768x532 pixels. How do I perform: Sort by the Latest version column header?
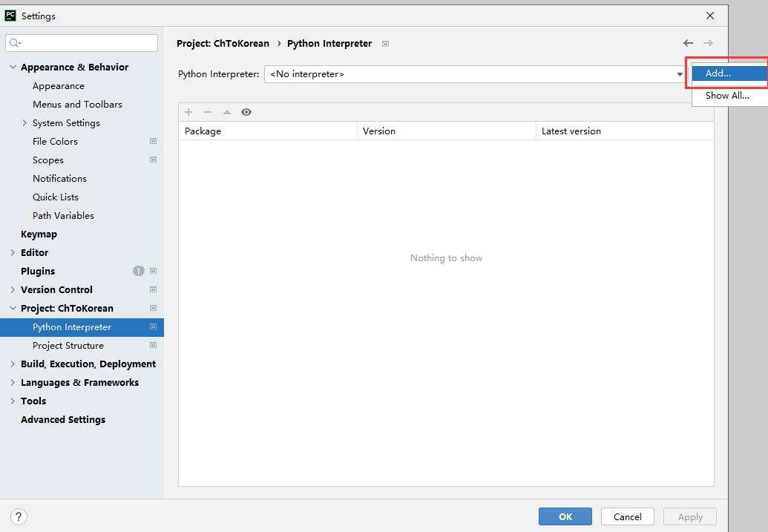coord(625,131)
